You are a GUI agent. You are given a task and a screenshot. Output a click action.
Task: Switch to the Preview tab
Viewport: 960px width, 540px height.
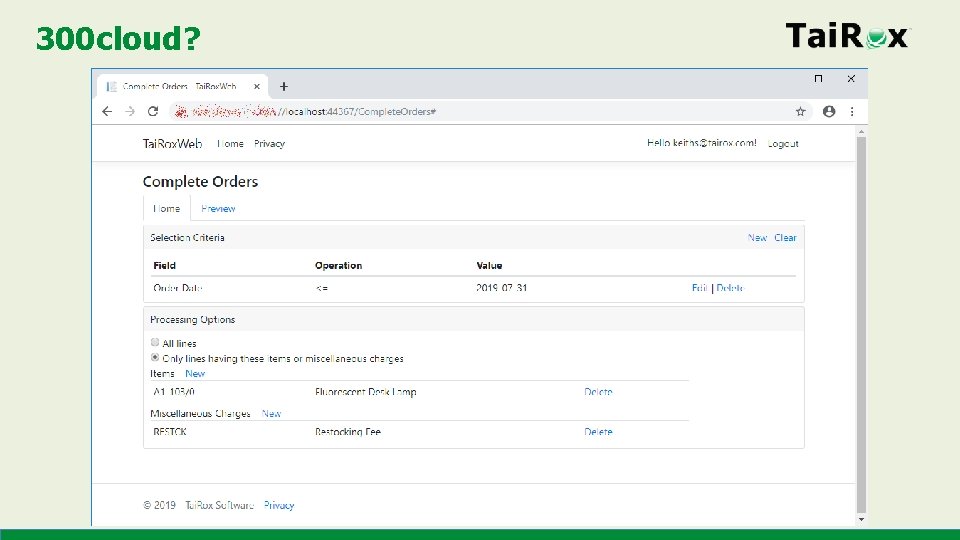click(x=218, y=209)
